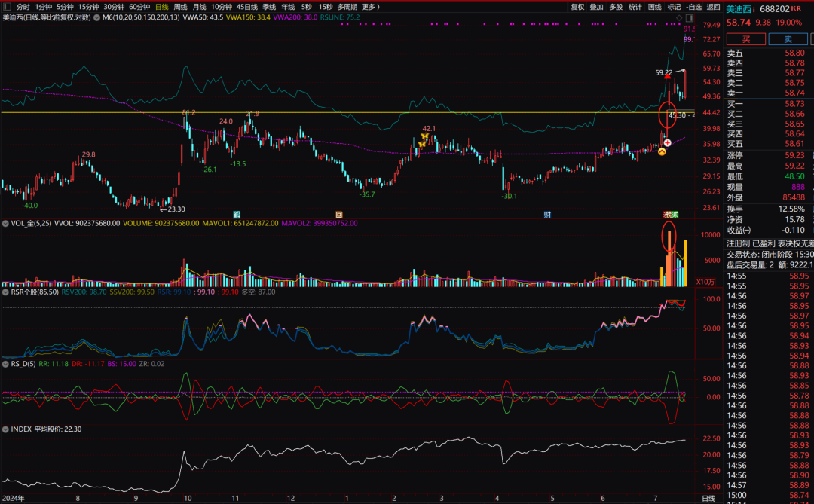Click the X10万 volume unit label
This screenshot has width=814, height=504.
point(705,282)
